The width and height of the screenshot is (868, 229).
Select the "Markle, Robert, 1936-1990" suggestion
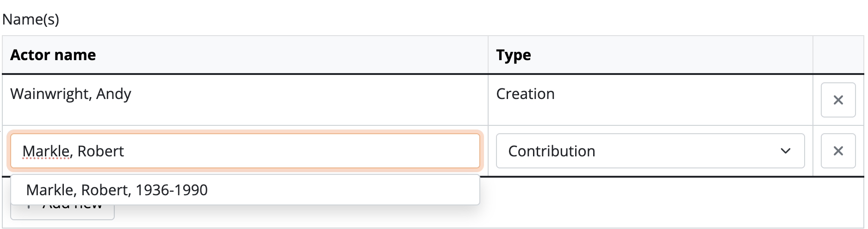tap(117, 190)
